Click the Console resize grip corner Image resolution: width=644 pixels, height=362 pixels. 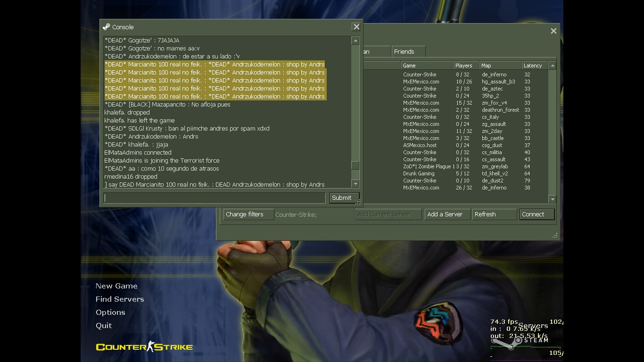click(x=358, y=202)
